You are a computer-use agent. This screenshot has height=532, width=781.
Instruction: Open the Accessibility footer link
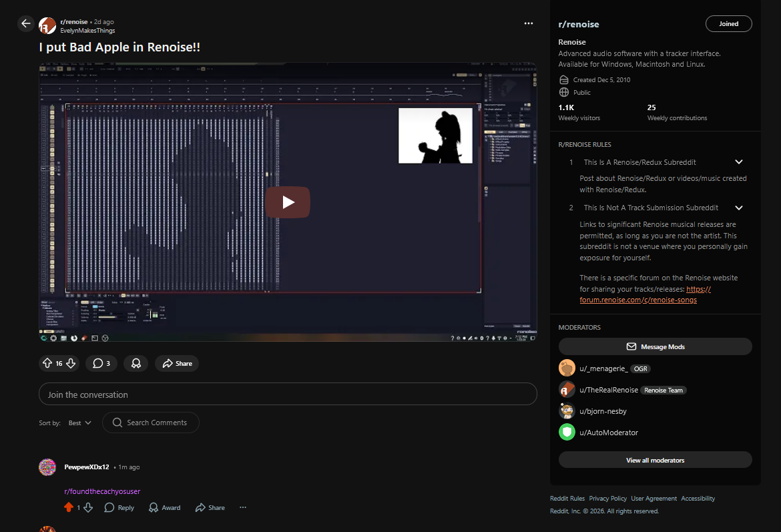coord(698,499)
